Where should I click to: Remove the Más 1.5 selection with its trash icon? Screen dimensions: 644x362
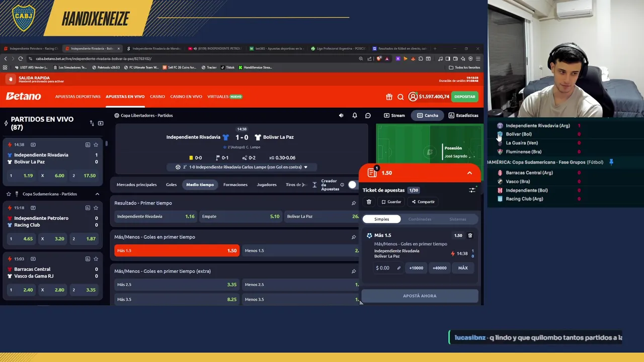click(x=470, y=235)
